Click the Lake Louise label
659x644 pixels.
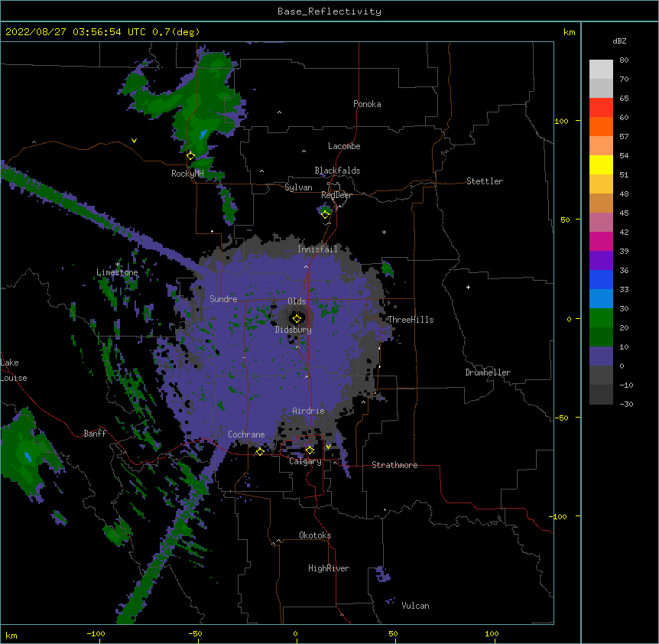pos(12,370)
